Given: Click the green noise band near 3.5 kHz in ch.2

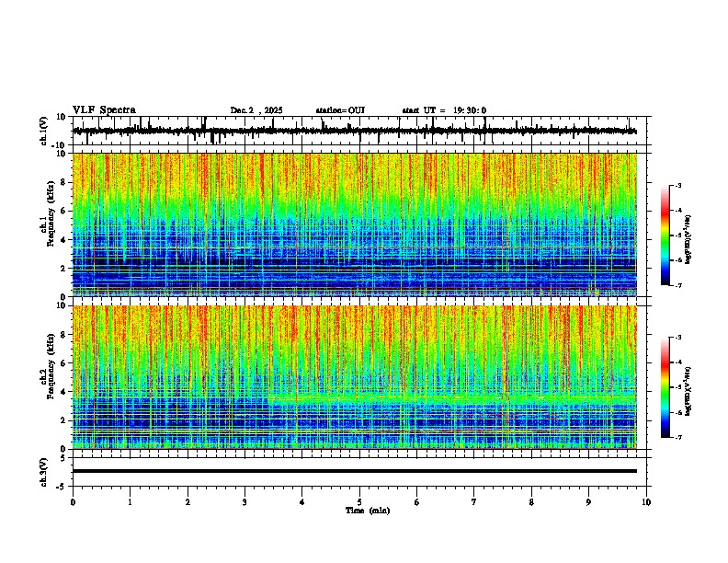Looking at the screenshot, I should [452, 398].
